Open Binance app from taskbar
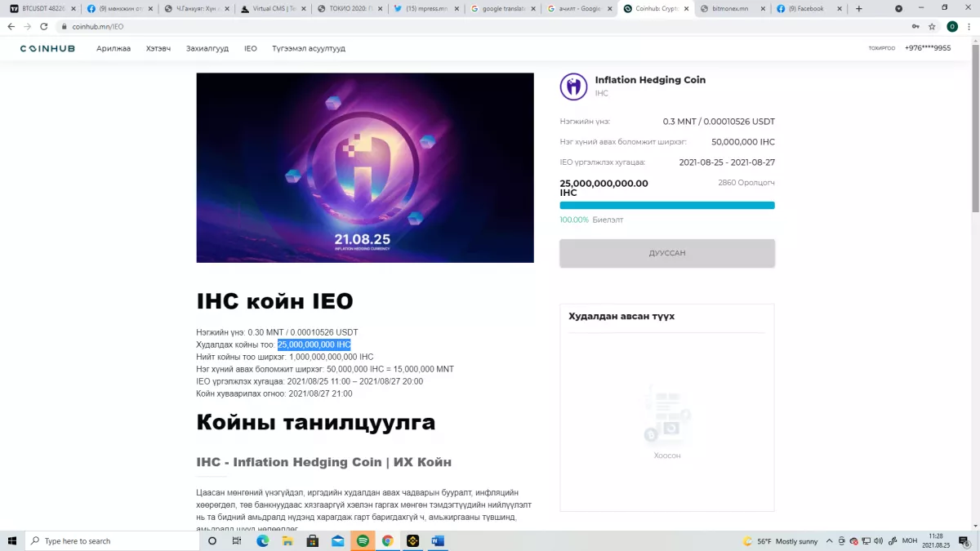The image size is (980, 551). pos(412,540)
